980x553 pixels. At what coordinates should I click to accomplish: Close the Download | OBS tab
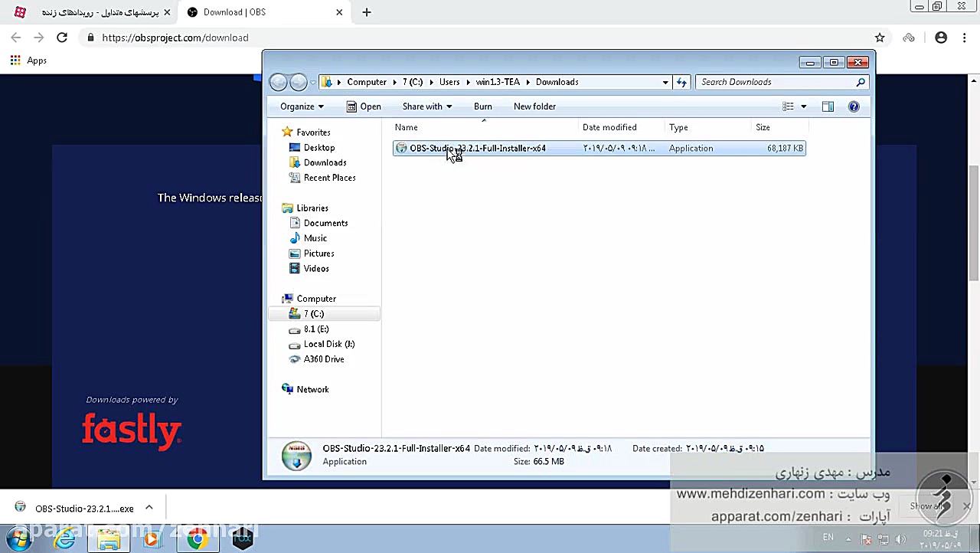coord(339,12)
